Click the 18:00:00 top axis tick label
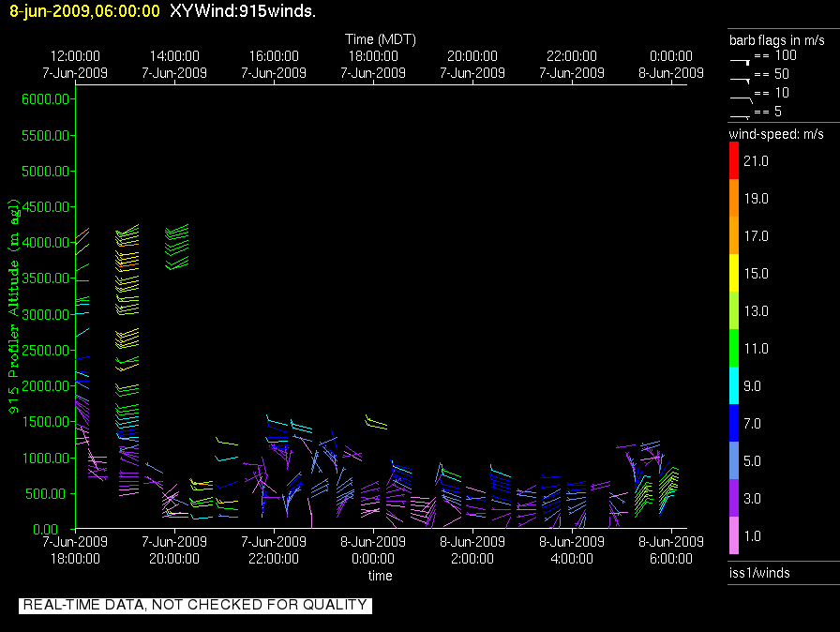The height and width of the screenshot is (632, 840). coord(373,56)
